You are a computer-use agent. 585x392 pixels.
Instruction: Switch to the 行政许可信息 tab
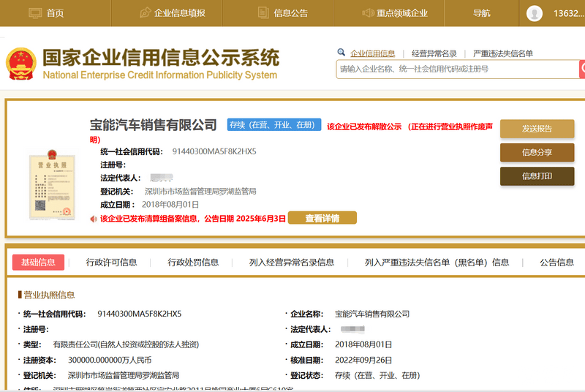111,263
